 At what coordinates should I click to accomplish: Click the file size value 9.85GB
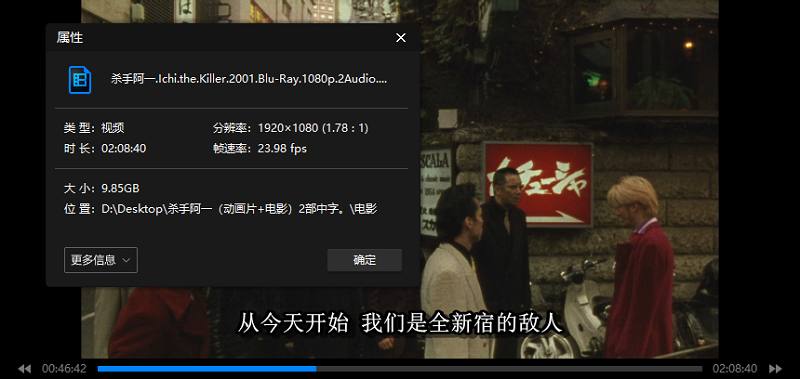[120, 188]
